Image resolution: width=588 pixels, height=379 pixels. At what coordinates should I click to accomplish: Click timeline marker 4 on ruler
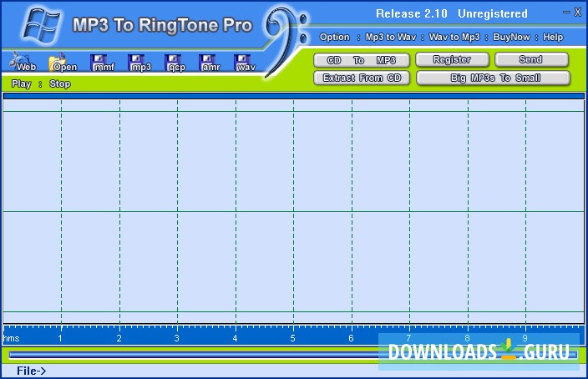click(x=235, y=338)
